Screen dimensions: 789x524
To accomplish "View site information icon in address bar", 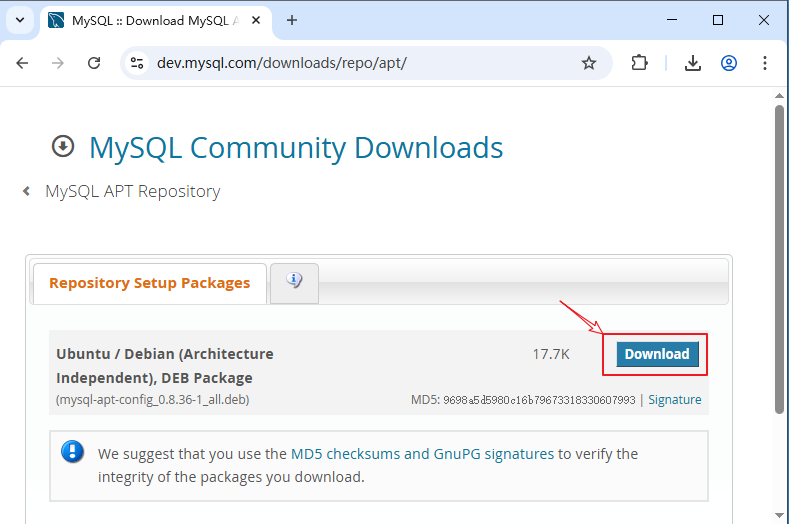I will (x=137, y=63).
